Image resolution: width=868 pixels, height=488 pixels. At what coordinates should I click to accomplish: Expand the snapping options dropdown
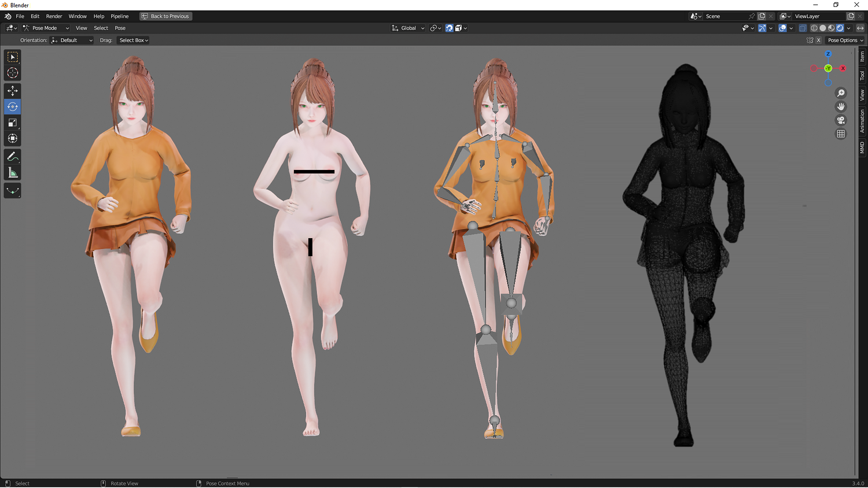461,28
